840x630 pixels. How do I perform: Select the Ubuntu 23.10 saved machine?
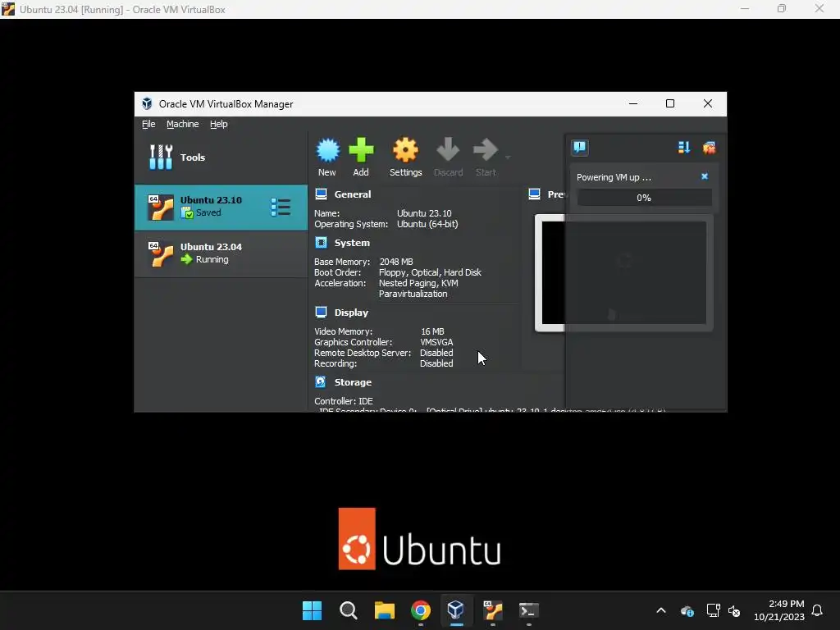click(221, 208)
